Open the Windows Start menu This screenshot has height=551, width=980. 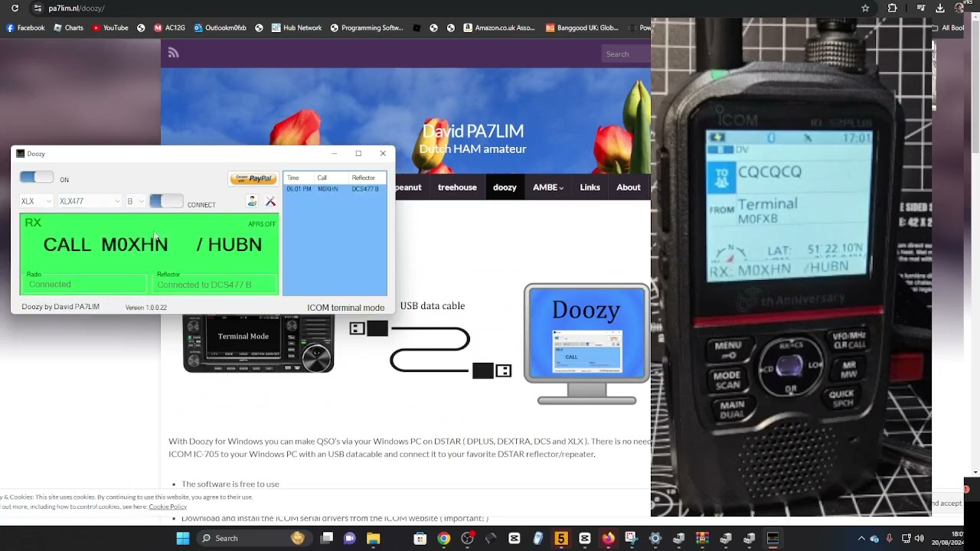(x=183, y=538)
